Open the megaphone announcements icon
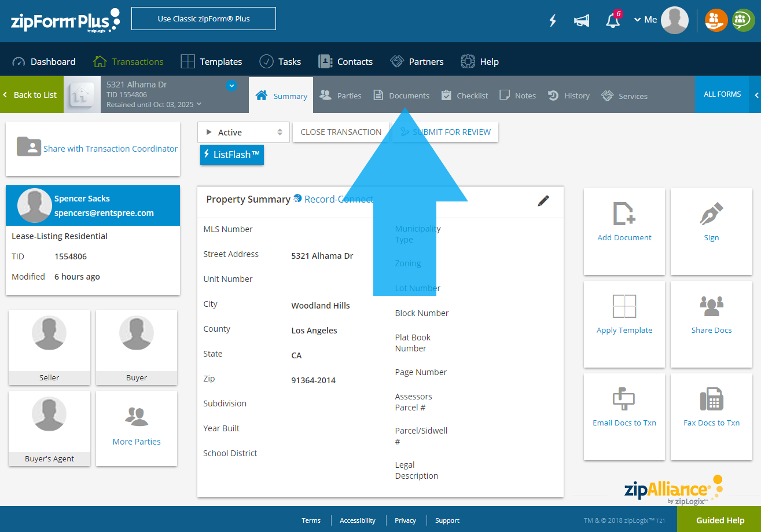 582,20
